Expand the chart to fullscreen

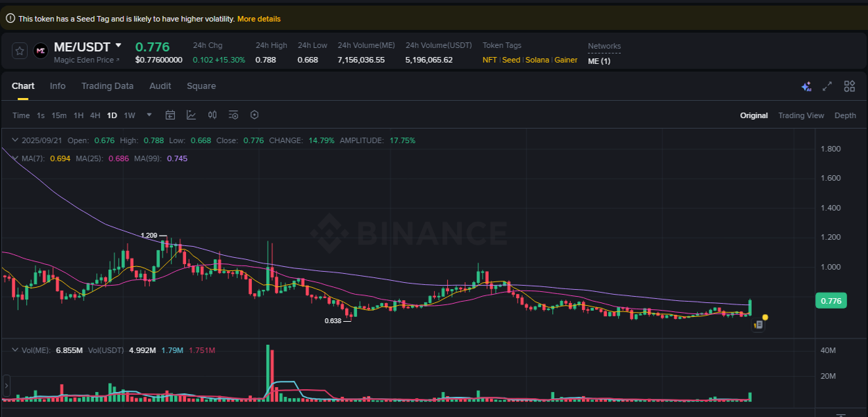(x=827, y=86)
